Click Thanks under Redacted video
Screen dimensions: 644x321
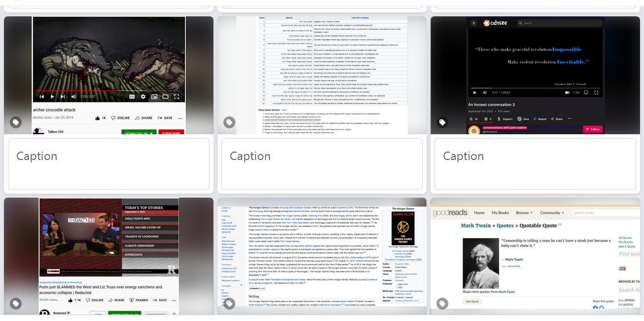tap(138, 300)
